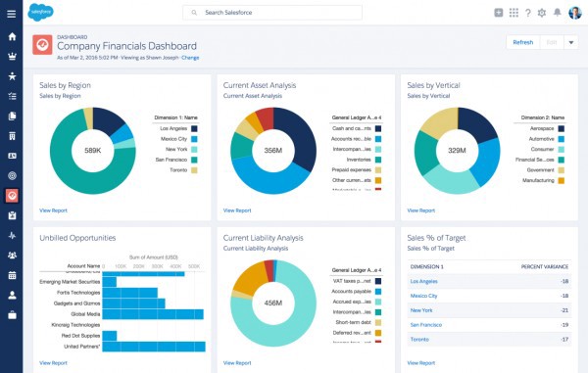View Report for Sales % of Target
This screenshot has height=373, width=588.
pos(421,363)
